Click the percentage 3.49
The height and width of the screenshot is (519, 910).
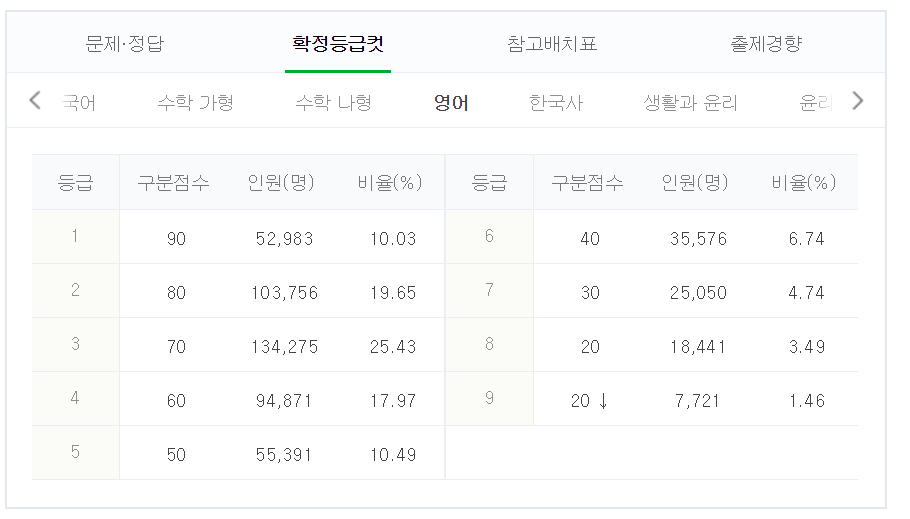[807, 347]
